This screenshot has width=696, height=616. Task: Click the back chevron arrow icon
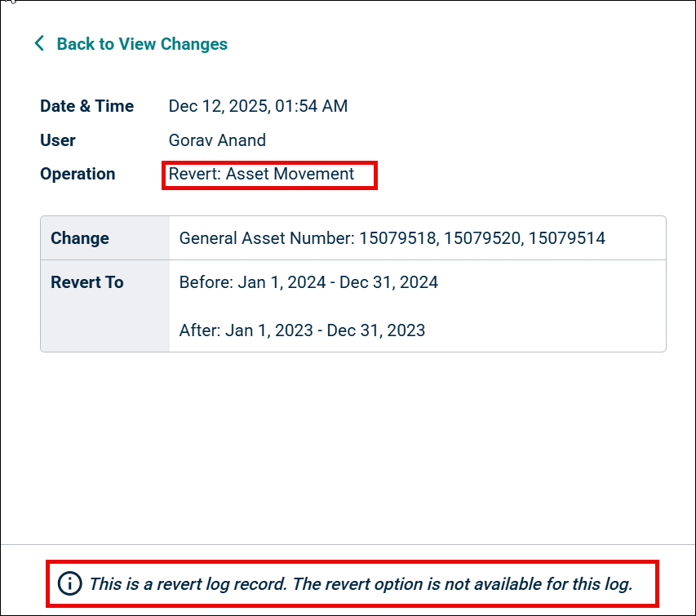tap(39, 43)
